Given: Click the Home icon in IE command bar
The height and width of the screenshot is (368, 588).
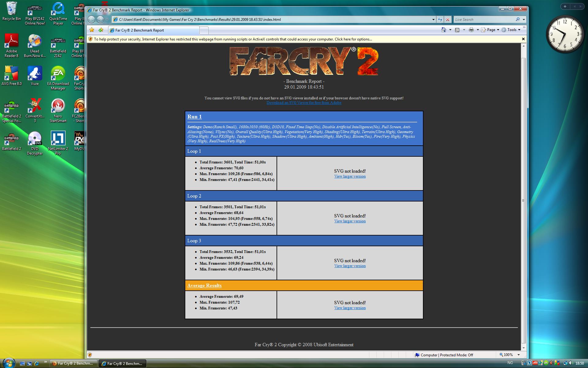Looking at the screenshot, I should [x=443, y=30].
